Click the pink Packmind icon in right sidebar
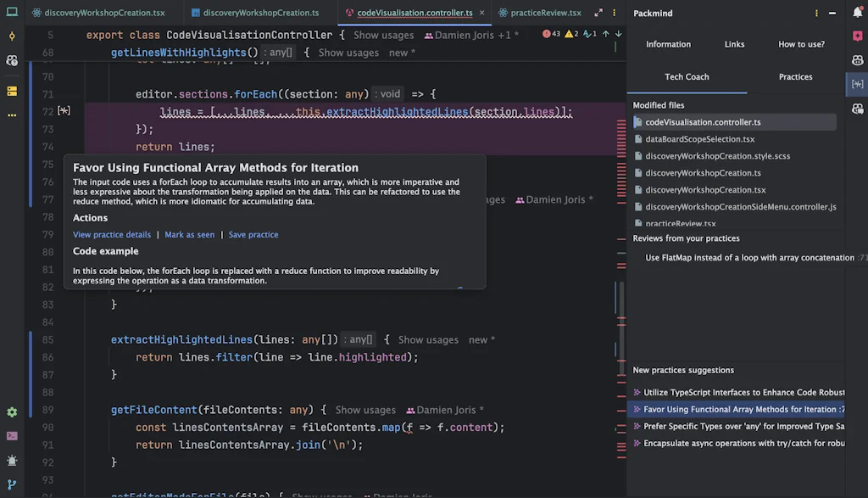The width and height of the screenshot is (868, 498). (x=856, y=36)
